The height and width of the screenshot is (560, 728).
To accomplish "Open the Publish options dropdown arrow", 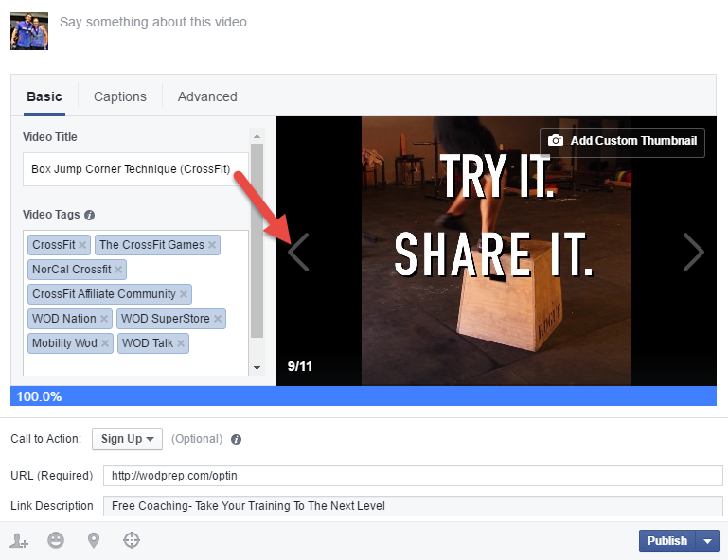I will (707, 541).
